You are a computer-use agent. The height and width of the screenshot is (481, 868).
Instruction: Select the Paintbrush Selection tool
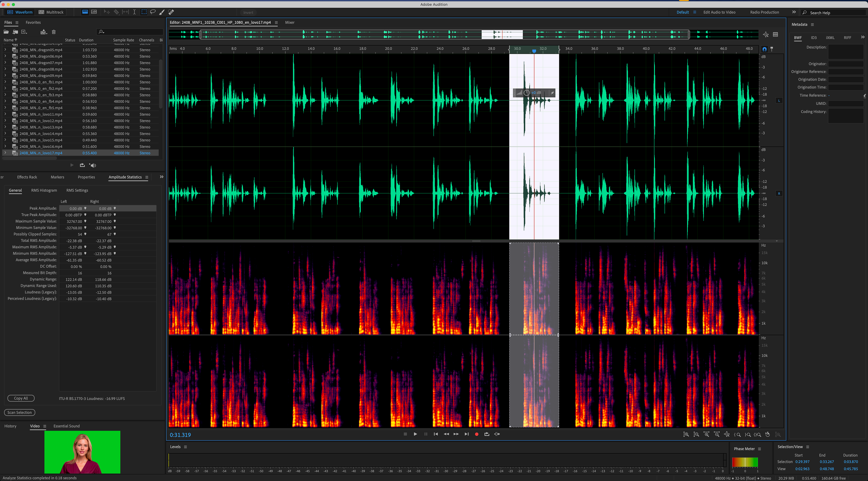coord(162,12)
